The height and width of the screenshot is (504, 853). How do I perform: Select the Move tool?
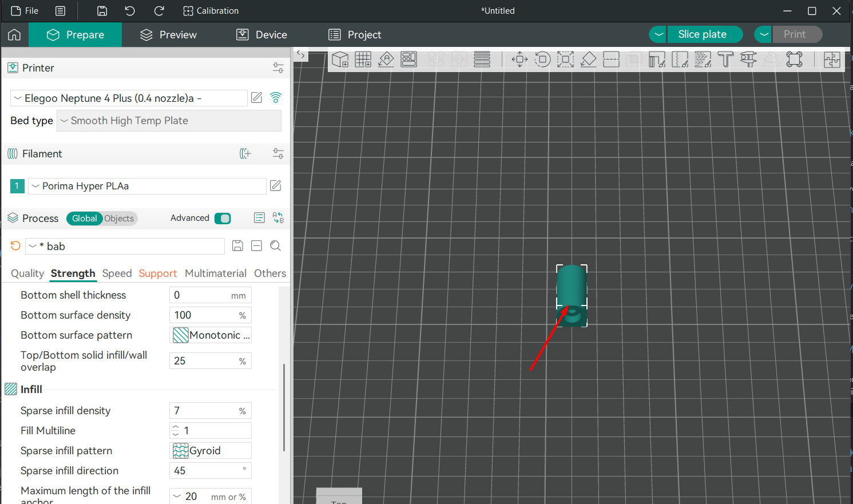pos(519,59)
